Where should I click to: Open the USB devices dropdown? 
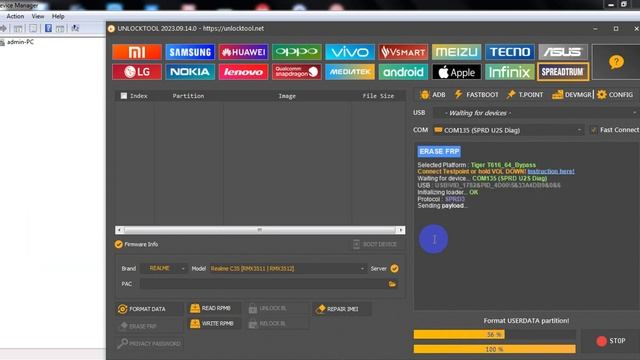click(536, 113)
